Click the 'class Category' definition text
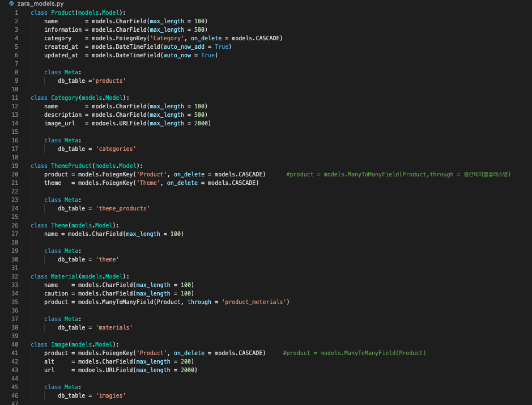 click(54, 98)
